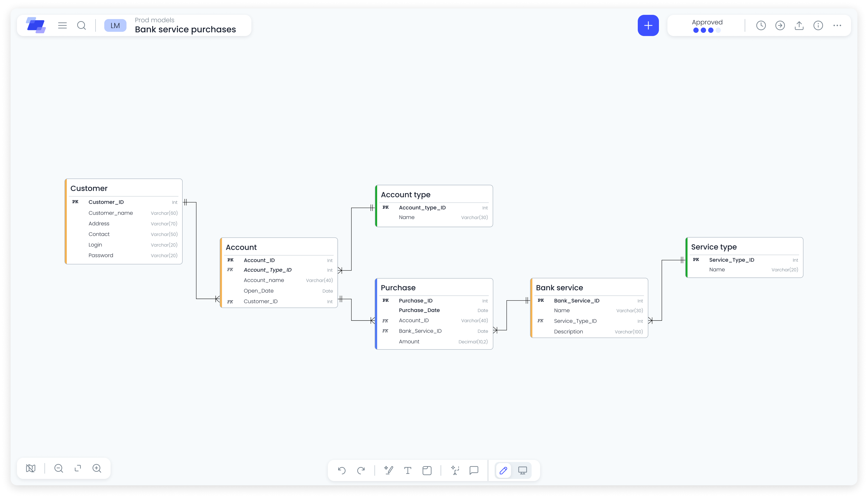Open the Prod models breadcrumb

click(154, 20)
